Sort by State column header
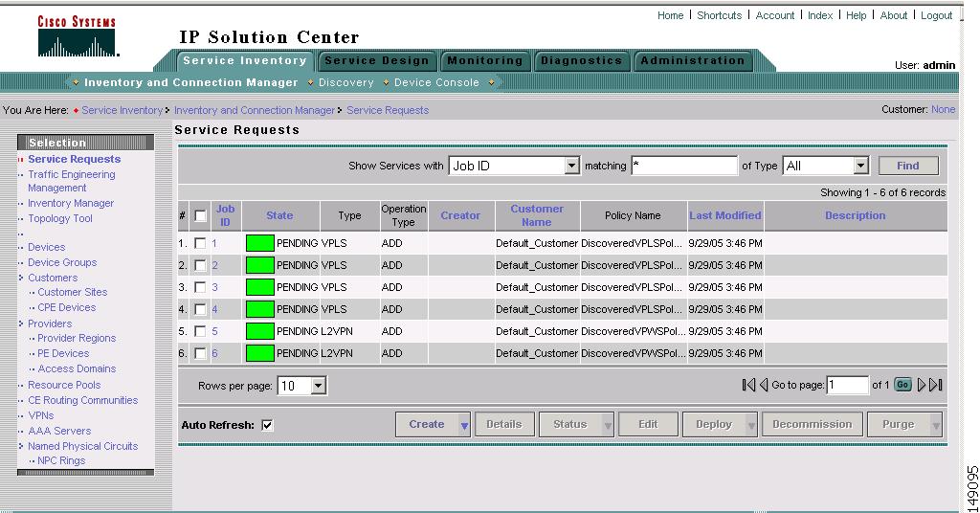The image size is (980, 513). point(279,215)
